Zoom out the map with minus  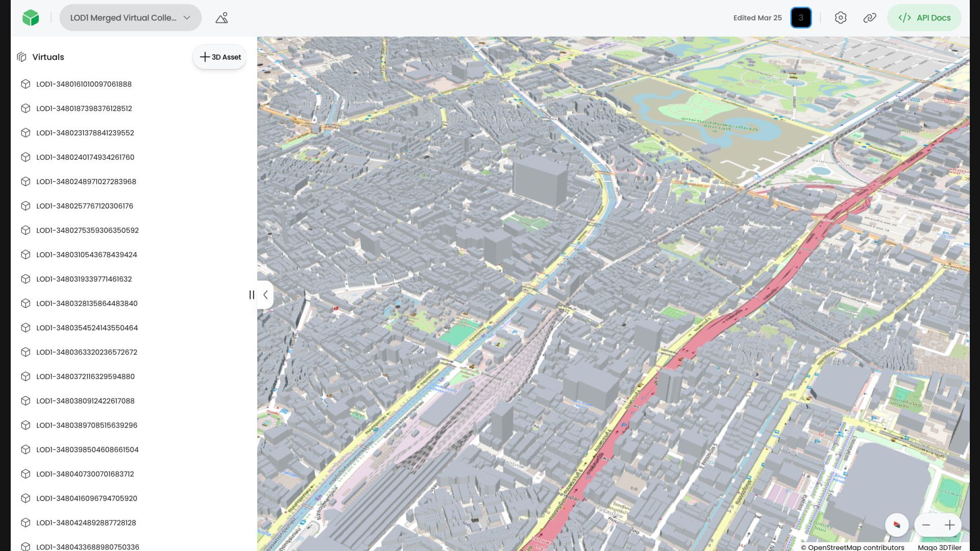926,525
